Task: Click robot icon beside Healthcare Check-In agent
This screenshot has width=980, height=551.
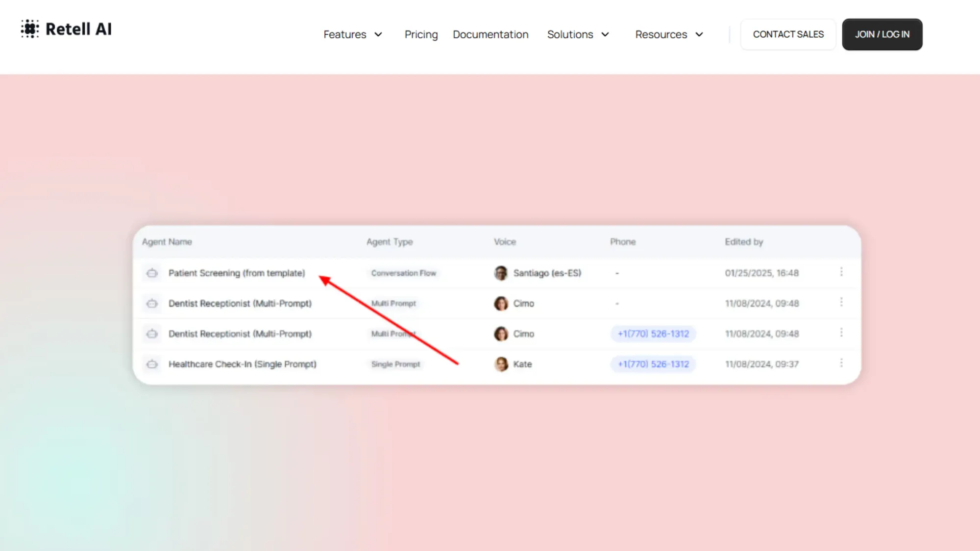Action: (x=152, y=364)
